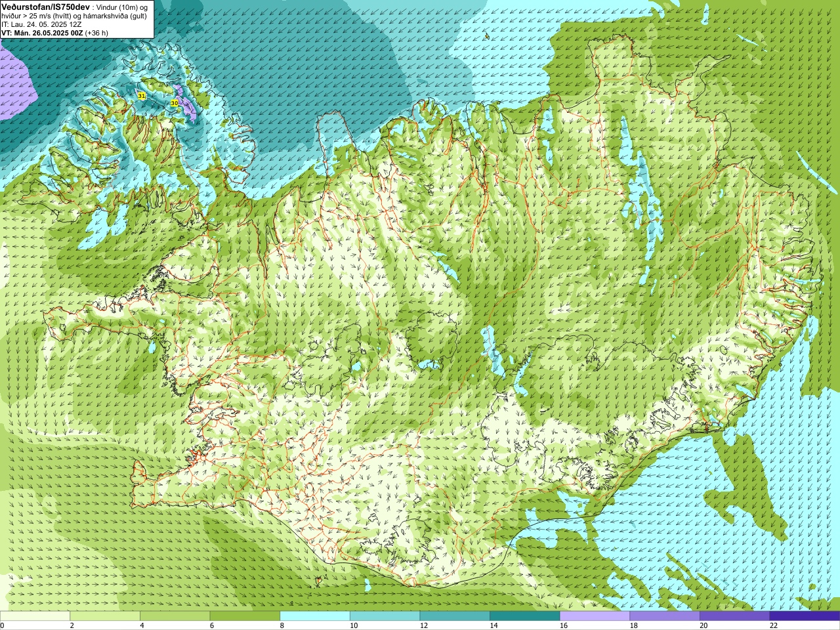Select the light cyan 8–10 m/s legend swatch
The height and width of the screenshot is (630, 840).
(315, 616)
